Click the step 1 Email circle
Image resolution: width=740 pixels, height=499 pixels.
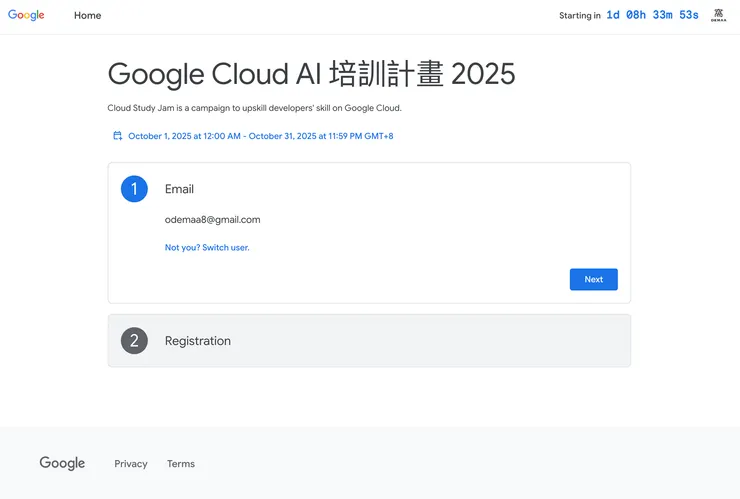tap(135, 189)
